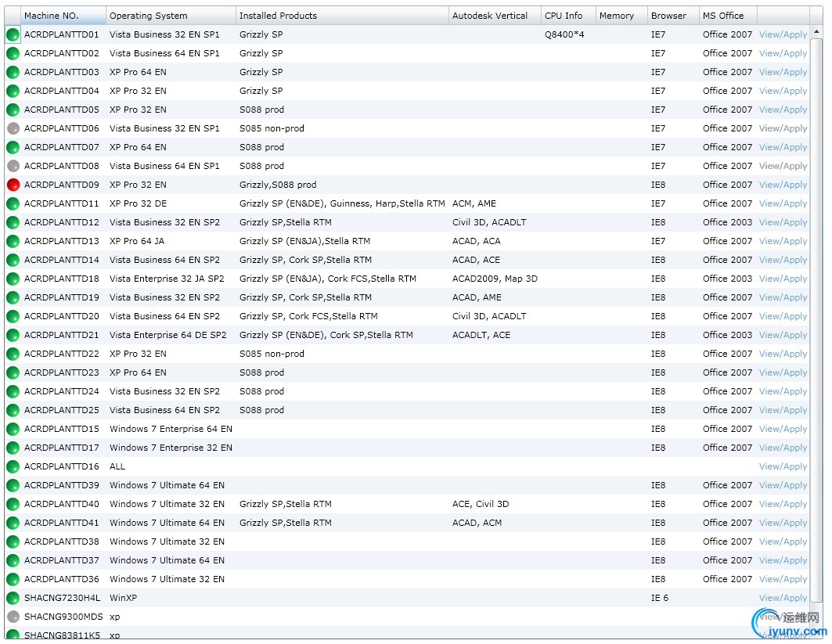The height and width of the screenshot is (644, 832).
Task: Open View/Apply link for ACRDPLANTTD09
Action: click(783, 185)
